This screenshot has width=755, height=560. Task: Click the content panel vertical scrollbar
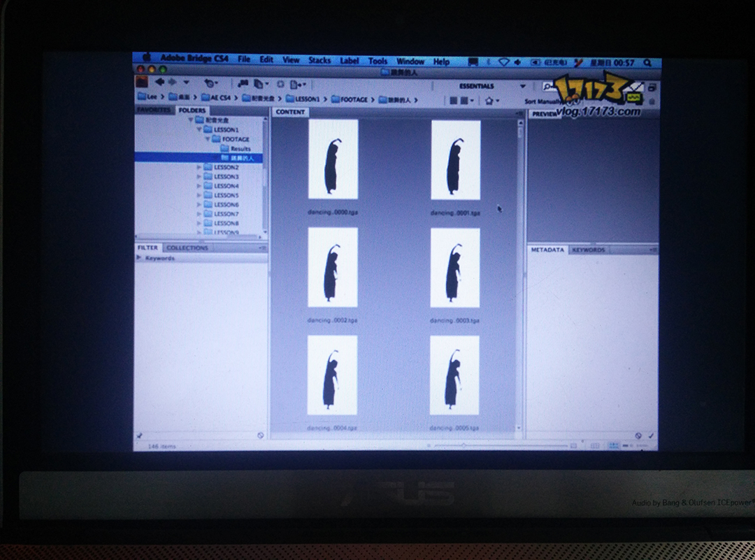click(519, 275)
